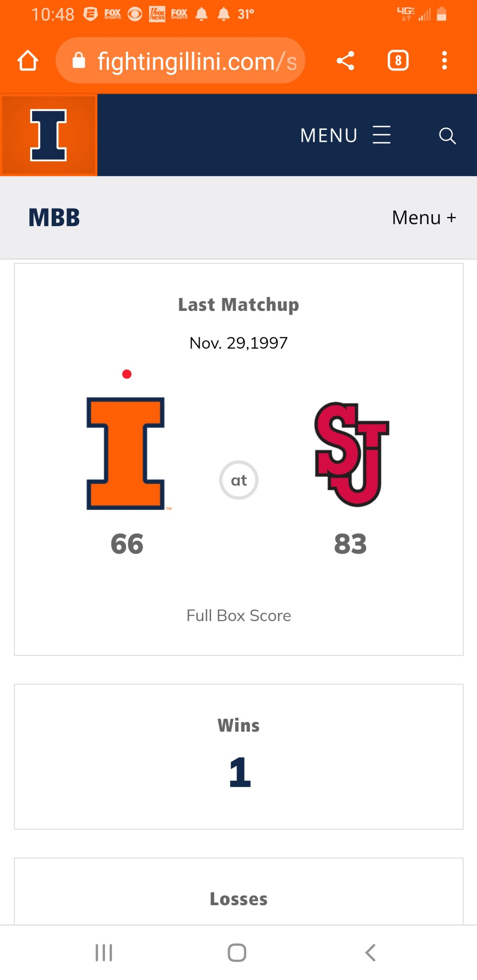Tap the share icon in browser toolbar
The image size is (477, 980).
click(345, 61)
